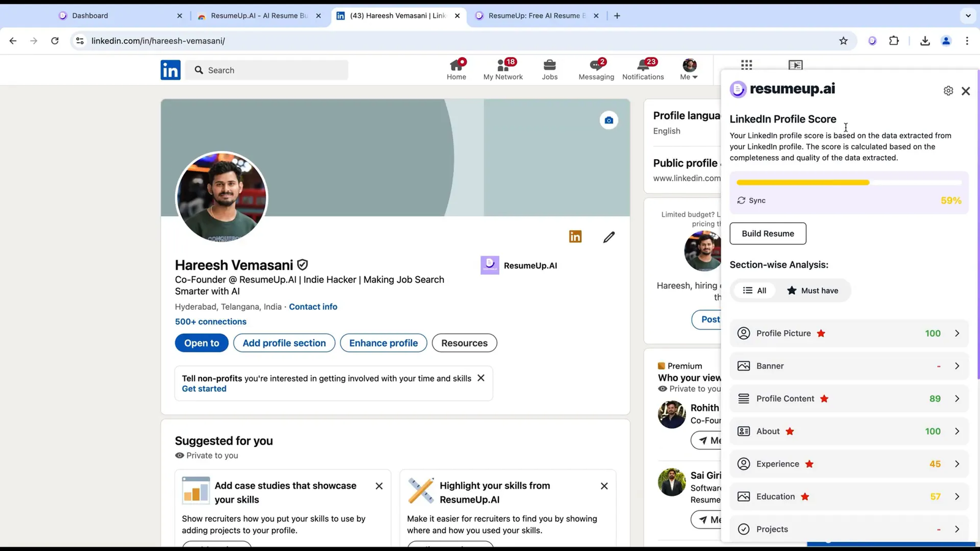
Task: Dismiss the non-profits prompt
Action: [481, 378]
